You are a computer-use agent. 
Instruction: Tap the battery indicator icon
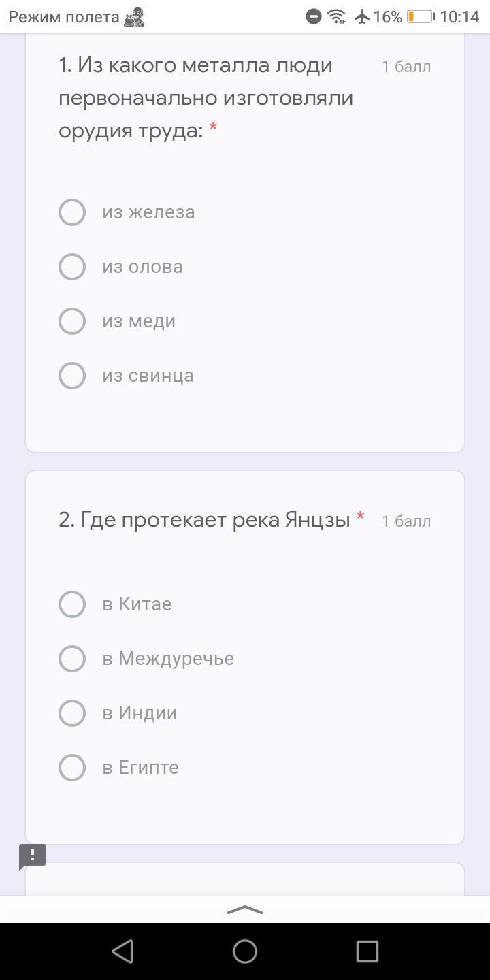point(420,16)
